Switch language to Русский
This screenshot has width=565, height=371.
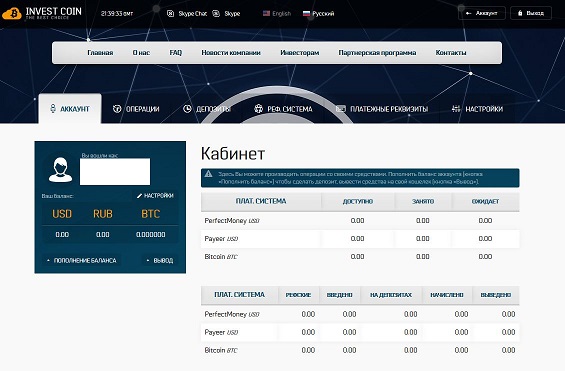point(319,14)
